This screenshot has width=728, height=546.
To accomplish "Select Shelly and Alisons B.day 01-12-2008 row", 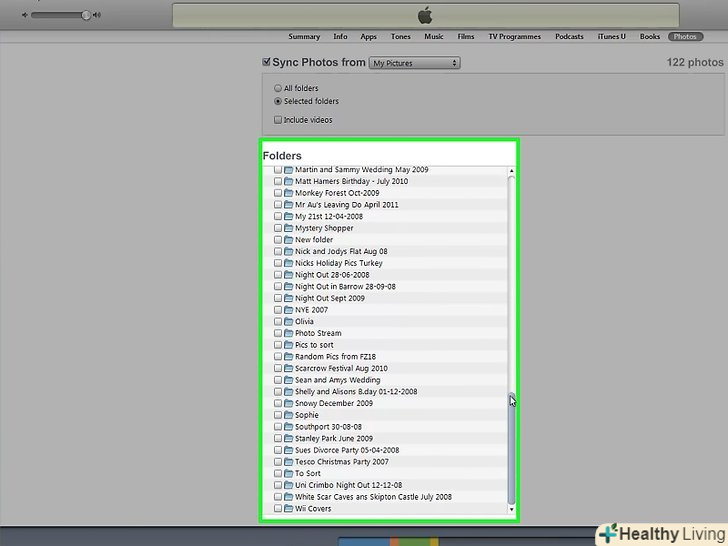I will click(x=385, y=391).
